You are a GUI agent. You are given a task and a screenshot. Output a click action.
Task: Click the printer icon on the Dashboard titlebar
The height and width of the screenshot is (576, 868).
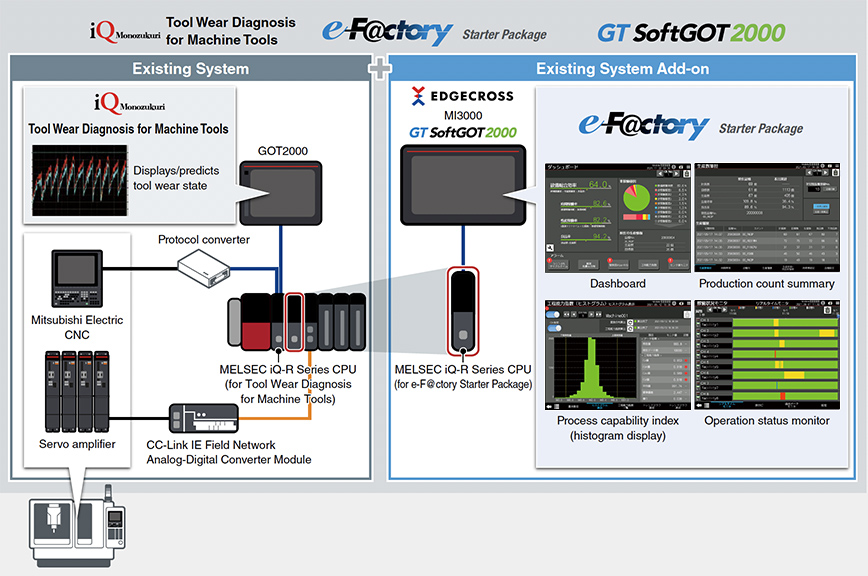pyautogui.click(x=679, y=167)
